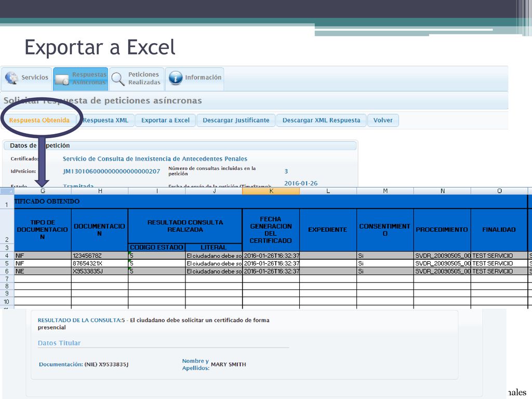Select Excel column L header
Image resolution: width=532 pixels, height=399 pixels.
328,191
